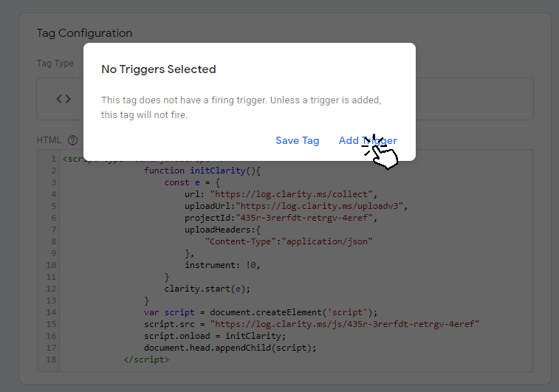The width and height of the screenshot is (559, 392).
Task: Choose Add Trigger in the dialog
Action: (368, 141)
